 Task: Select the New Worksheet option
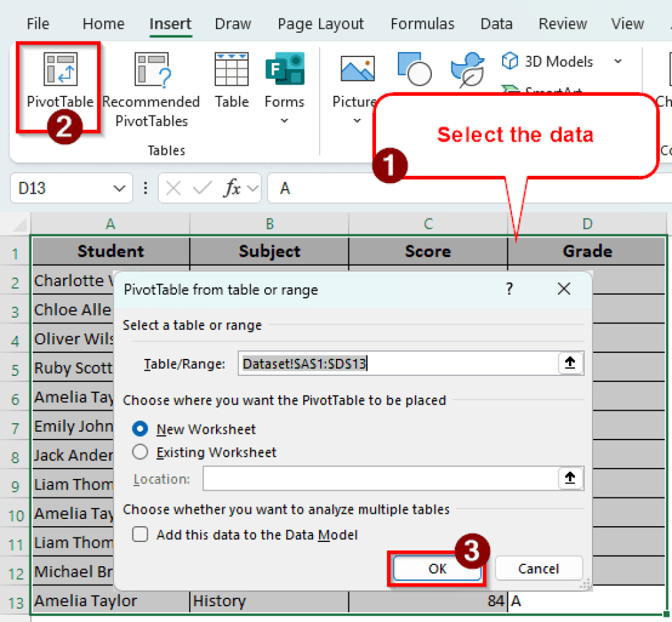pyautogui.click(x=140, y=428)
